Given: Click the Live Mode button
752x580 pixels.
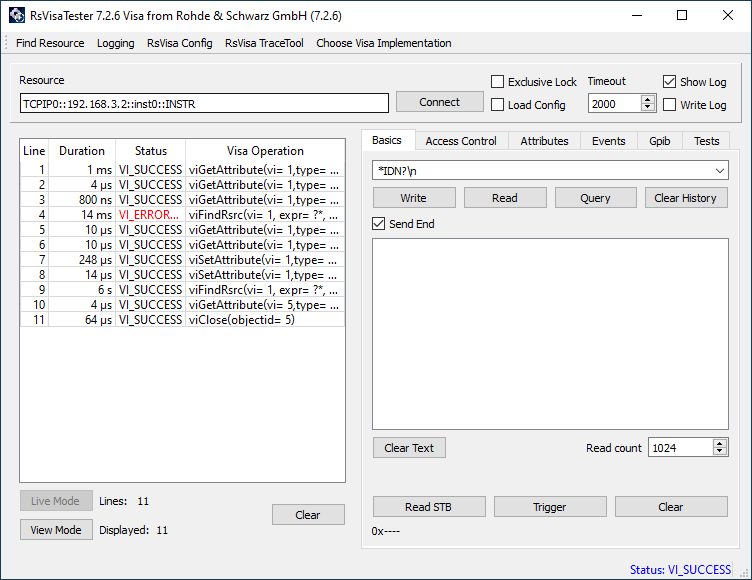Looking at the screenshot, I should coord(56,501).
